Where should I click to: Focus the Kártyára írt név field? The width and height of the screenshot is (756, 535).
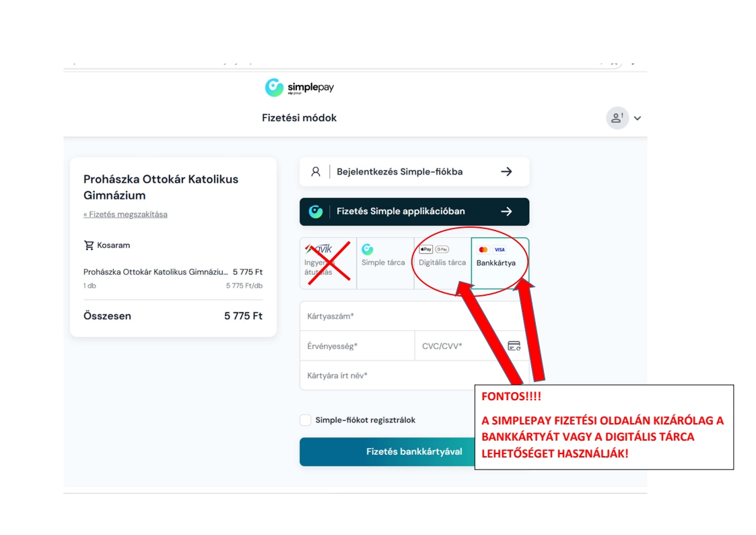414,375
